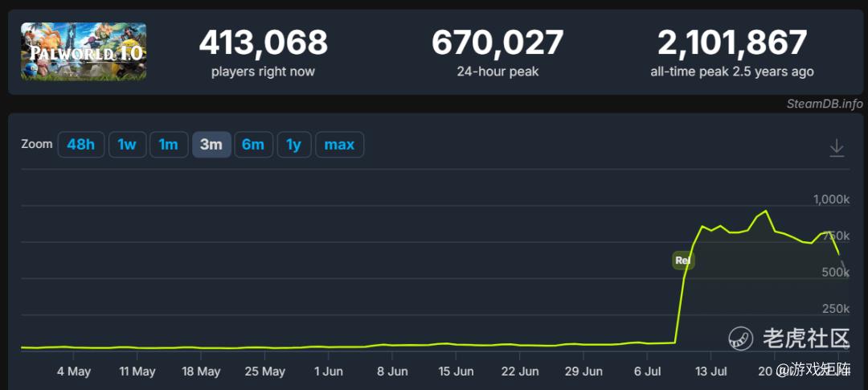
Task: Click the 2,101,867 all-time peak value
Action: (x=732, y=43)
